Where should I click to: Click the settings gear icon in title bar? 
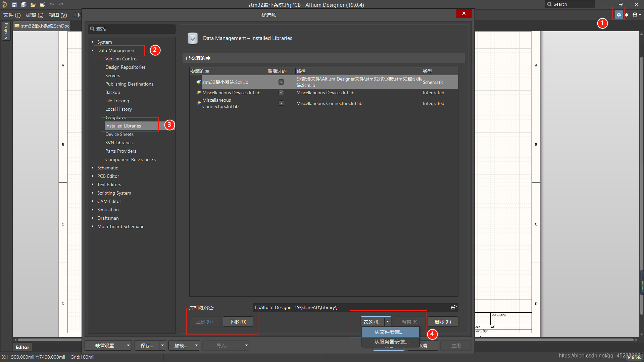click(618, 15)
